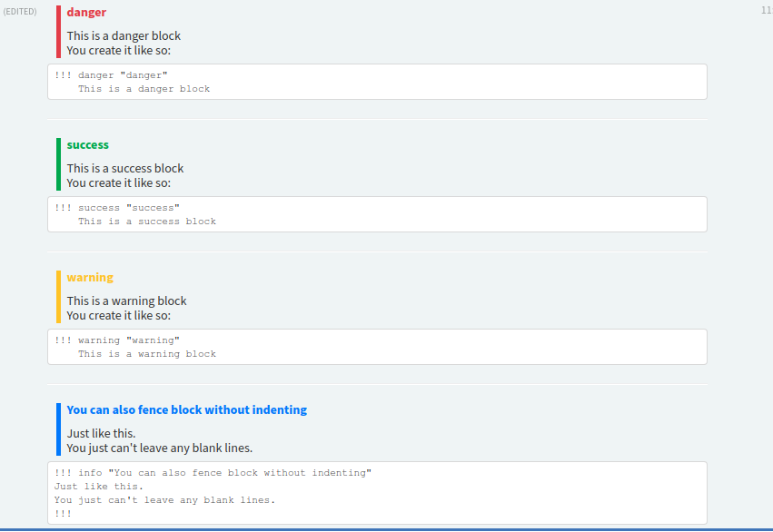Click code 'You just can't leave any blank lines.'
The width and height of the screenshot is (773, 532).
tap(164, 500)
